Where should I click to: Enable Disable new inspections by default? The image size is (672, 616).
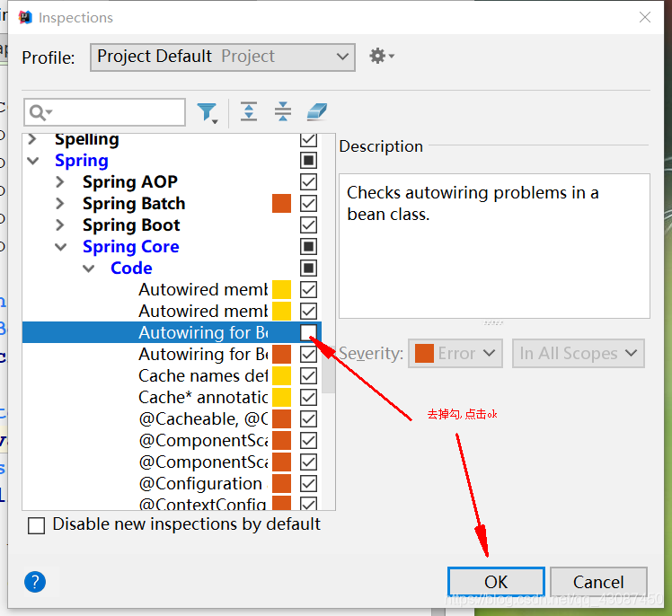tap(37, 525)
